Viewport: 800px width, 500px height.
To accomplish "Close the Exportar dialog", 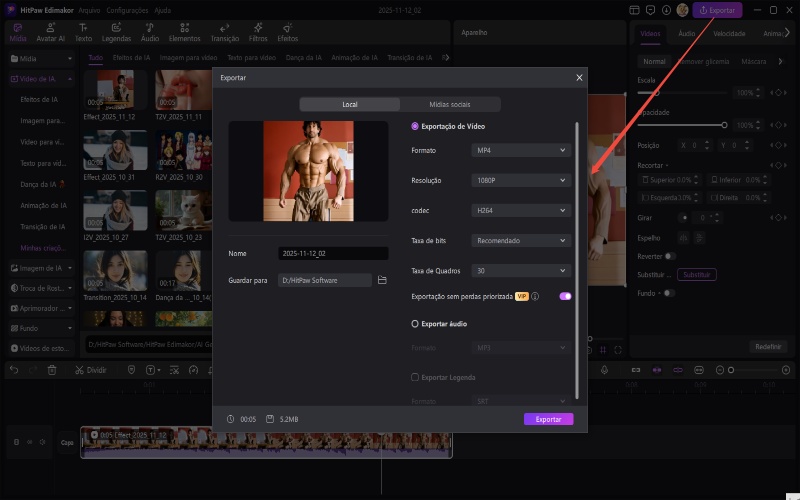I will (579, 77).
